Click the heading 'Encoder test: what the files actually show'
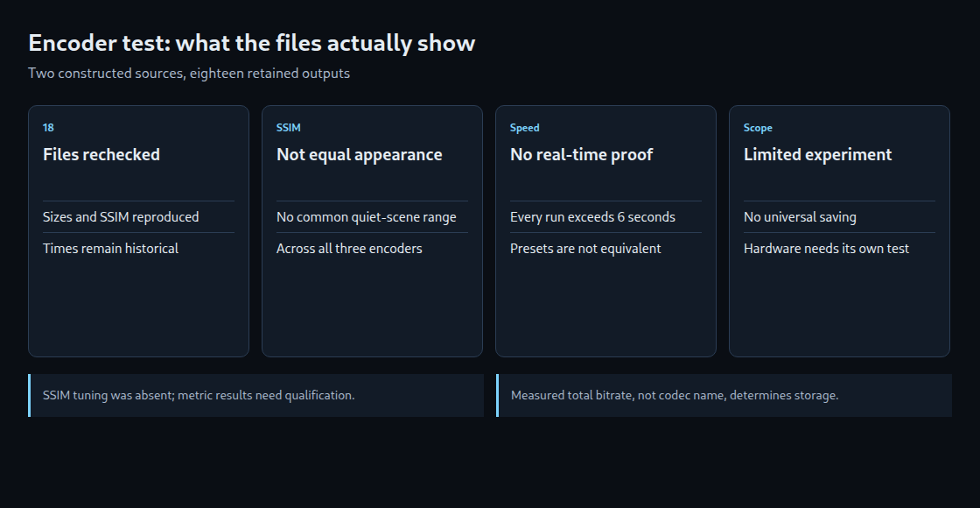The height and width of the screenshot is (508, 980). pos(252,43)
